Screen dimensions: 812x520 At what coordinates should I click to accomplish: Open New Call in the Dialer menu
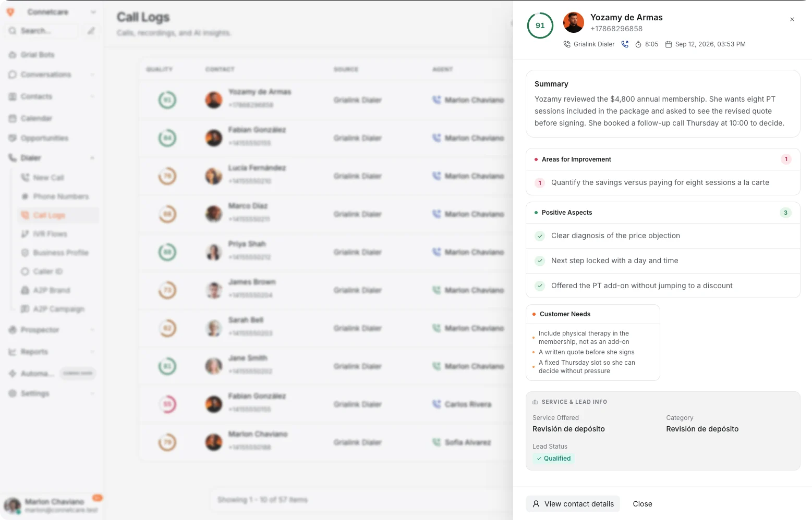click(x=49, y=178)
